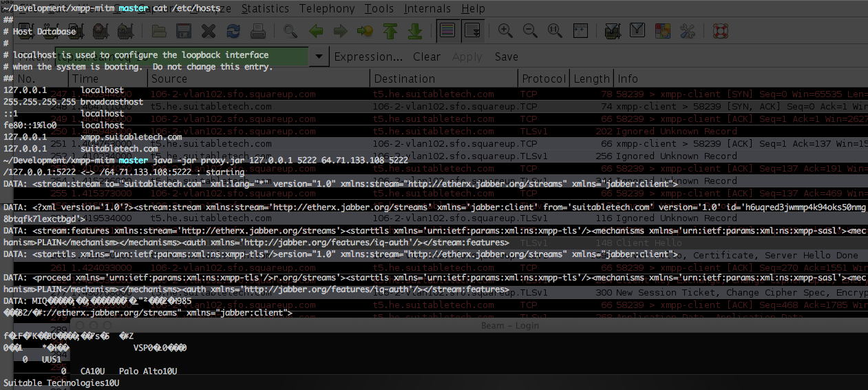This screenshot has height=390, width=868.
Task: Go back in packet history
Action: 316,31
